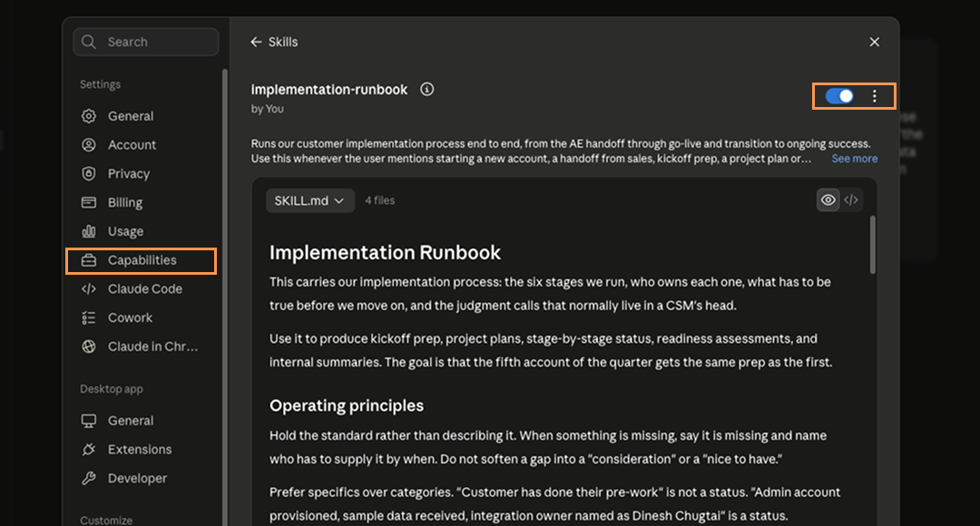
Task: Click the skill content scrollbar
Action: [873, 245]
